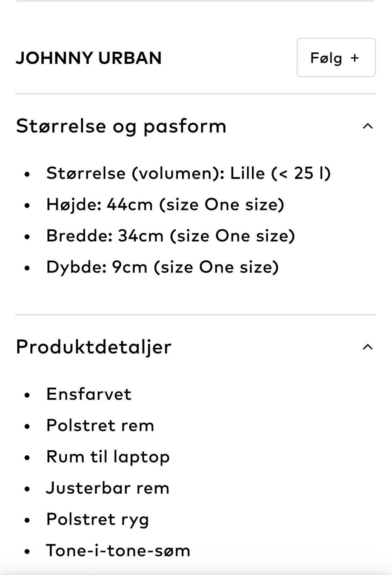Click the Rum til laptop detail
The image size is (392, 575).
click(108, 457)
